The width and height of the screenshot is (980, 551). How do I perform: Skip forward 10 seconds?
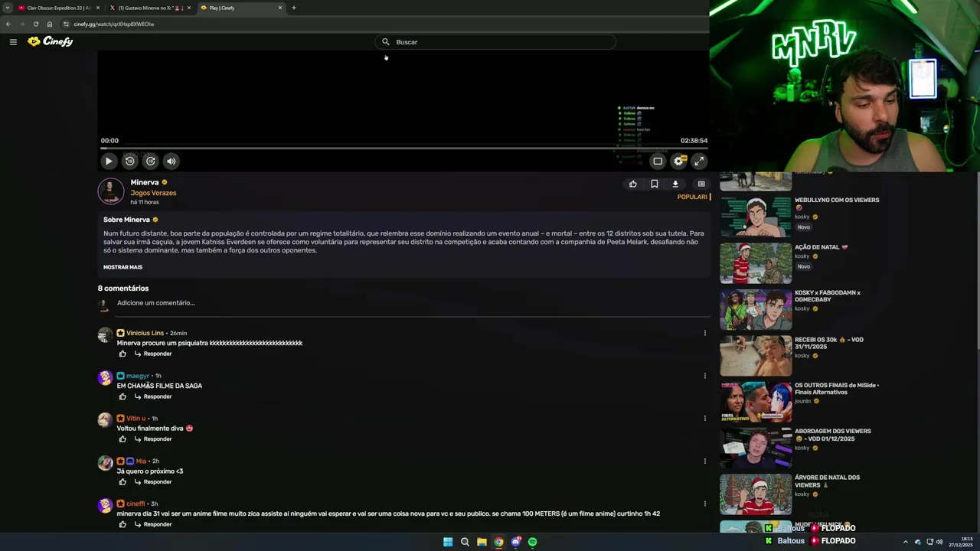[x=151, y=161]
